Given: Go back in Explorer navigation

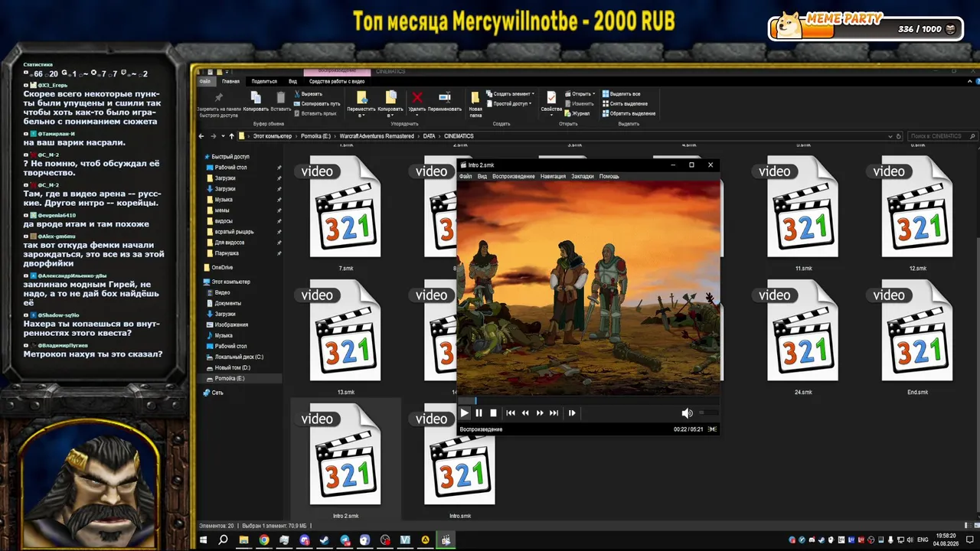Looking at the screenshot, I should 201,136.
